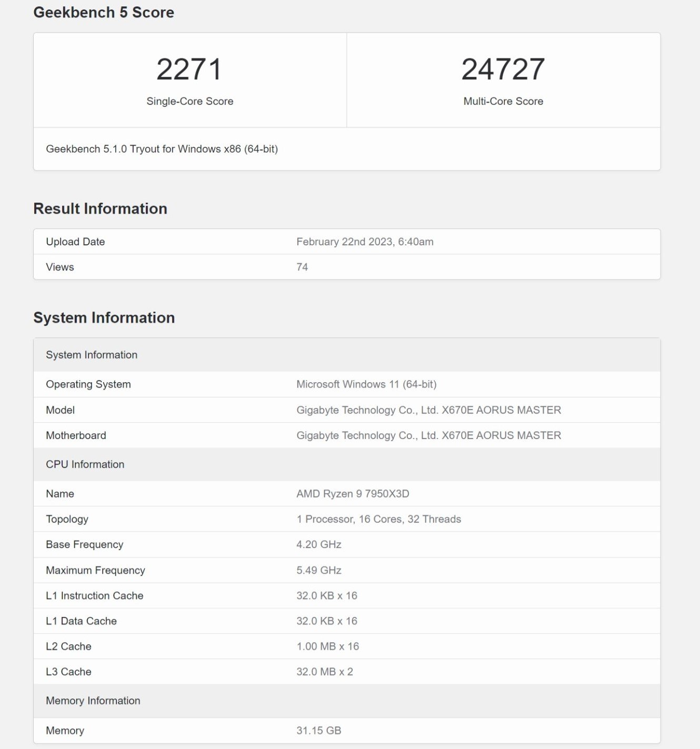Select the 31.15 GB memory value

coord(319,731)
